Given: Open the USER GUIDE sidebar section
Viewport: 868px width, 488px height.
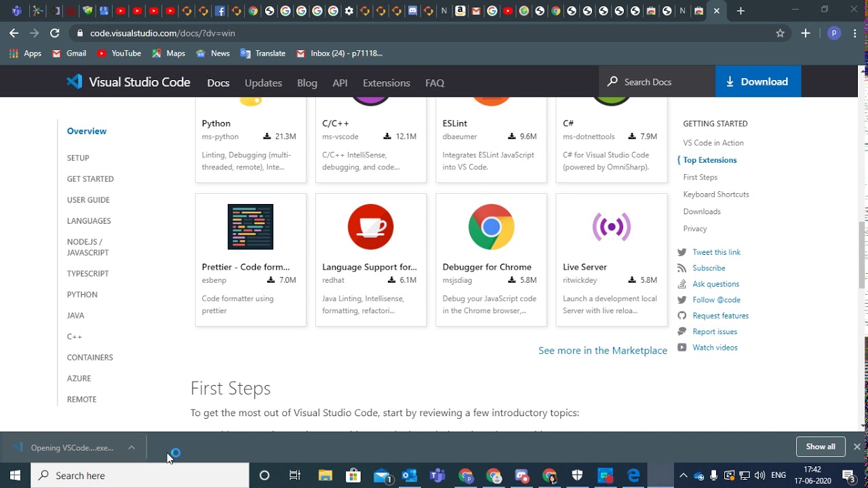Looking at the screenshot, I should 88,200.
